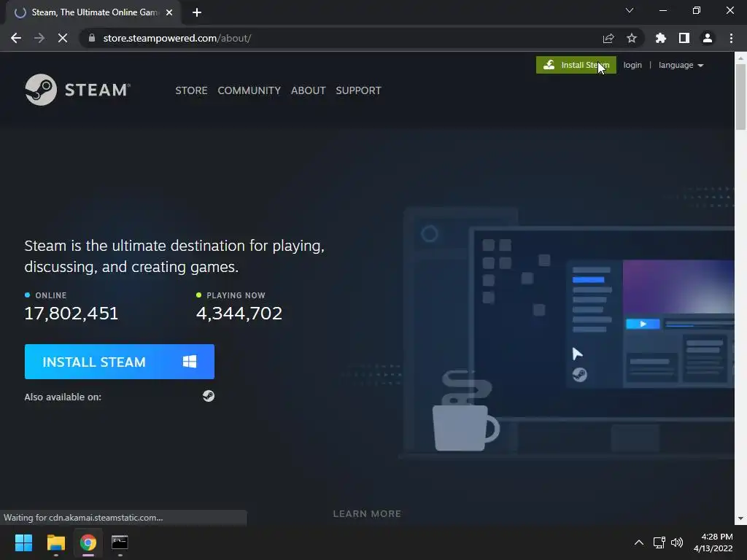The image size is (747, 560).
Task: Click the page's vertical scrollbar thumb
Action: click(740, 96)
